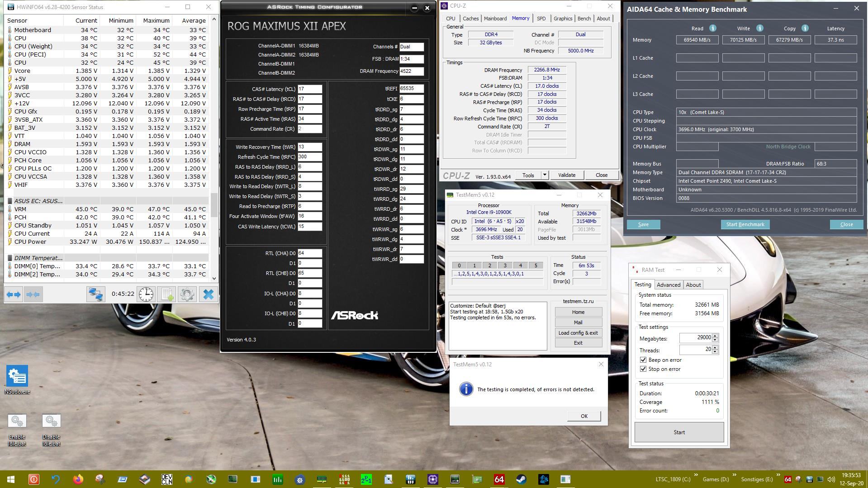This screenshot has width=868, height=488.
Task: Click AIDA64 red 64 taskbar icon
Action: tap(499, 479)
